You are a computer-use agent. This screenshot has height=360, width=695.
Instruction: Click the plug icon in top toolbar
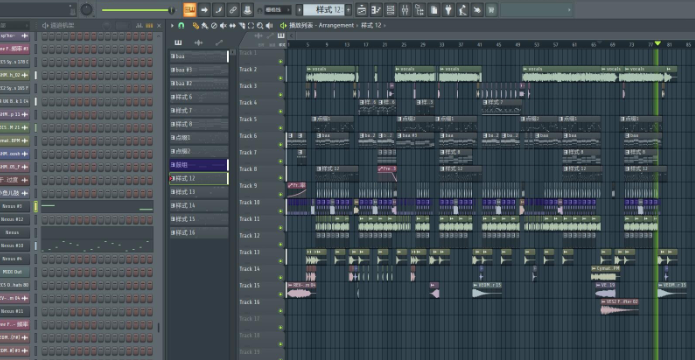[448, 10]
